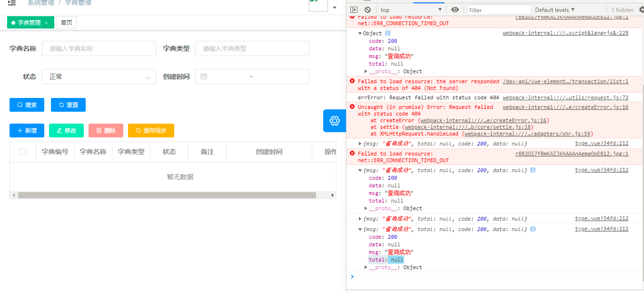Tick the select-all checkbox in table header
This screenshot has width=644, height=291.
(23, 152)
